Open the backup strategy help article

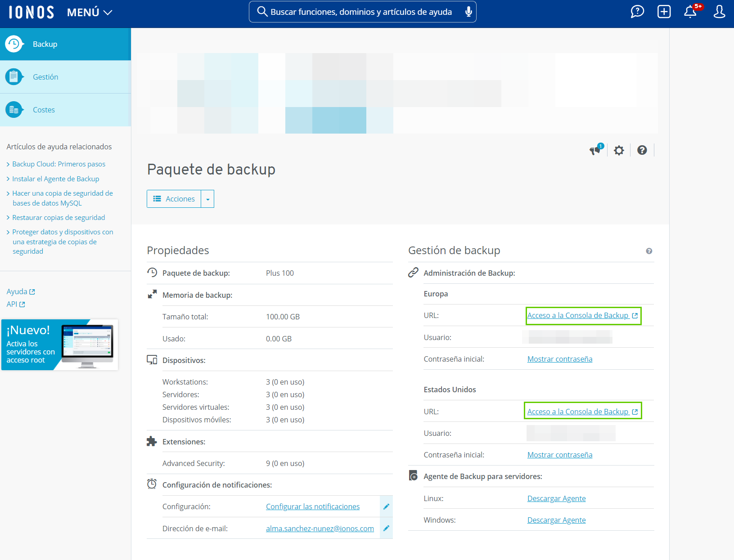(62, 242)
